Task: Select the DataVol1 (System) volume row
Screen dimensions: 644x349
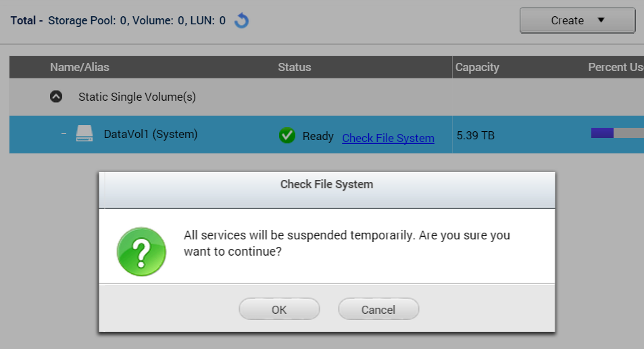Action: (326, 135)
